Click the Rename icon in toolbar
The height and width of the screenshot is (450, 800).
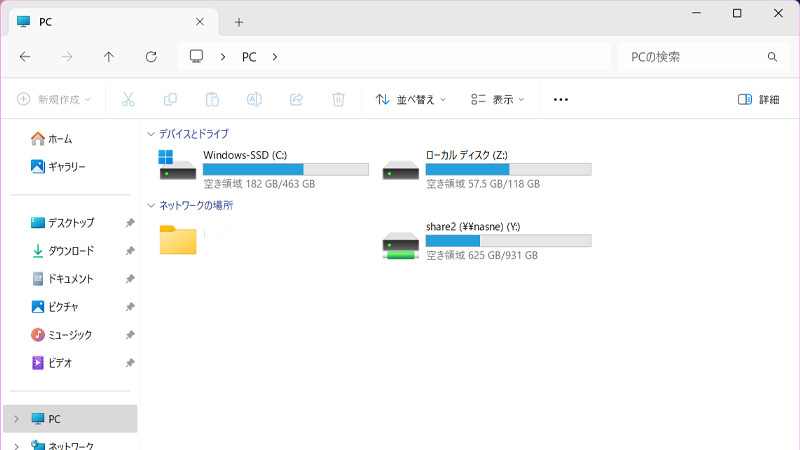(254, 99)
